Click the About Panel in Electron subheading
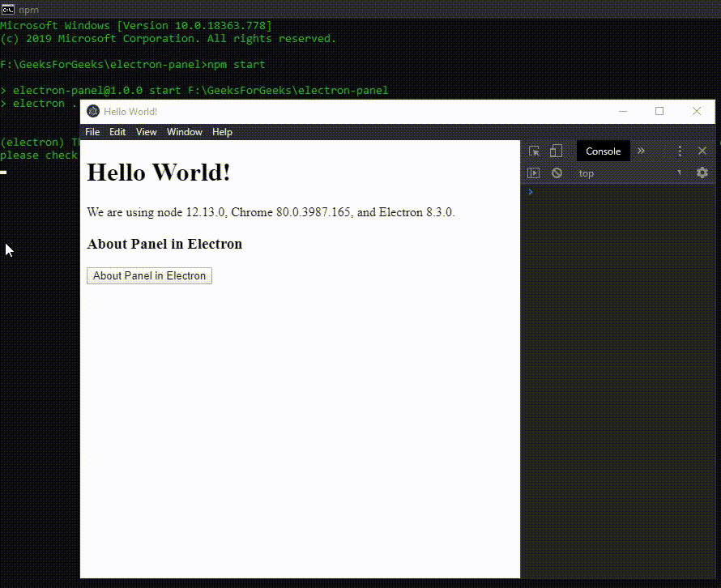Screen dimensions: 721x588 164,244
